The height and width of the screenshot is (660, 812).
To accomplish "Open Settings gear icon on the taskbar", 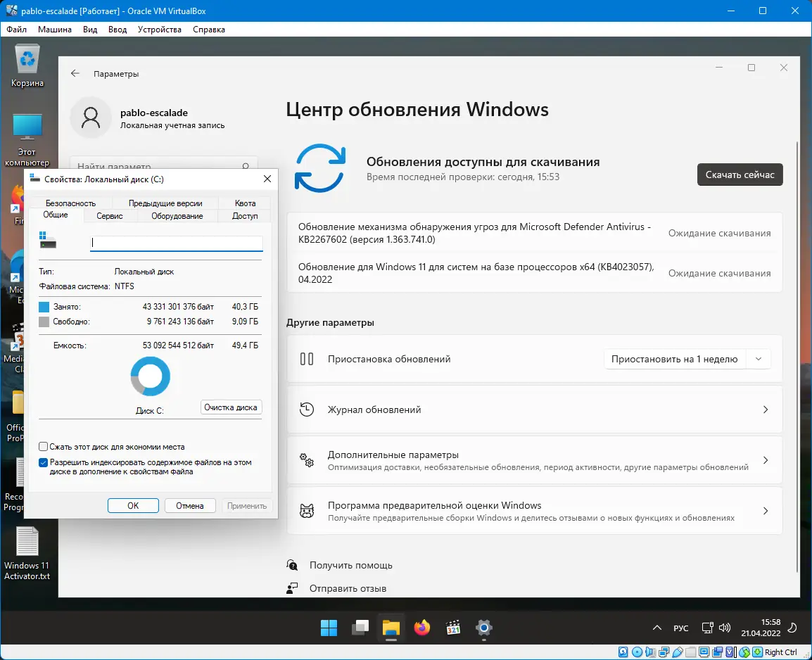I will coord(483,628).
